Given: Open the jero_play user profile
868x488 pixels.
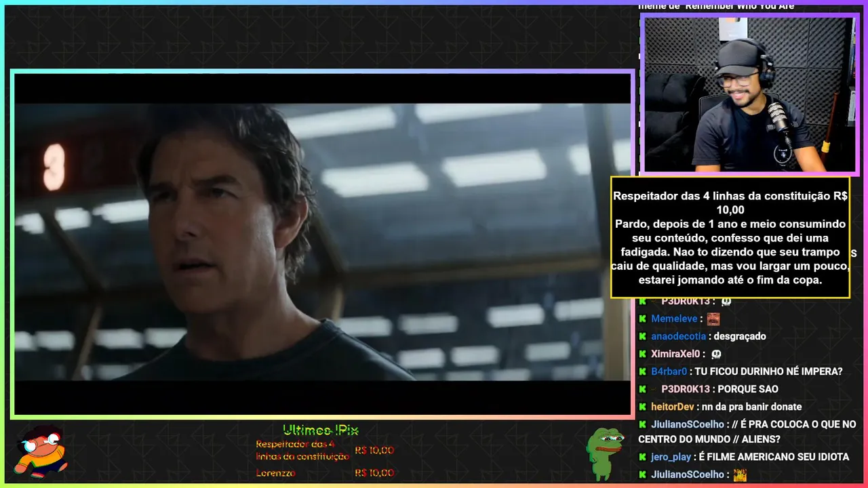Looking at the screenshot, I should click(671, 457).
